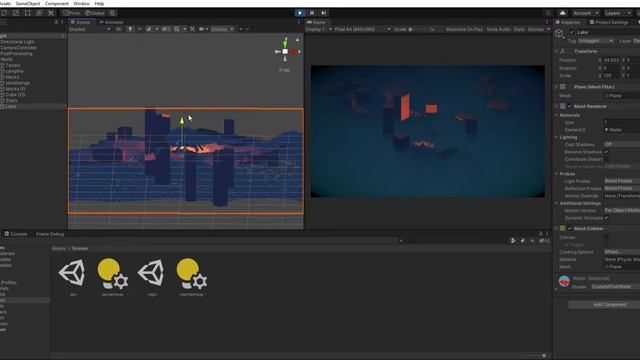Toggle Maximize On Play

(x=464, y=29)
